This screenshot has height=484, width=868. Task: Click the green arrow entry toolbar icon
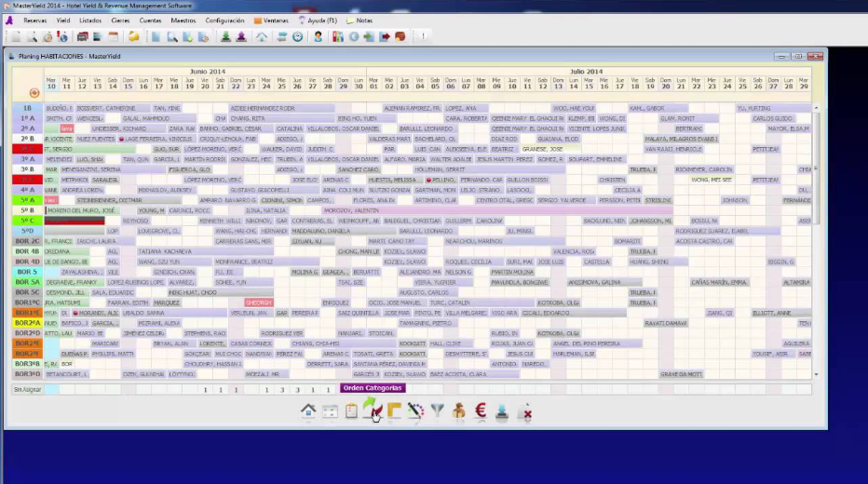click(x=369, y=36)
